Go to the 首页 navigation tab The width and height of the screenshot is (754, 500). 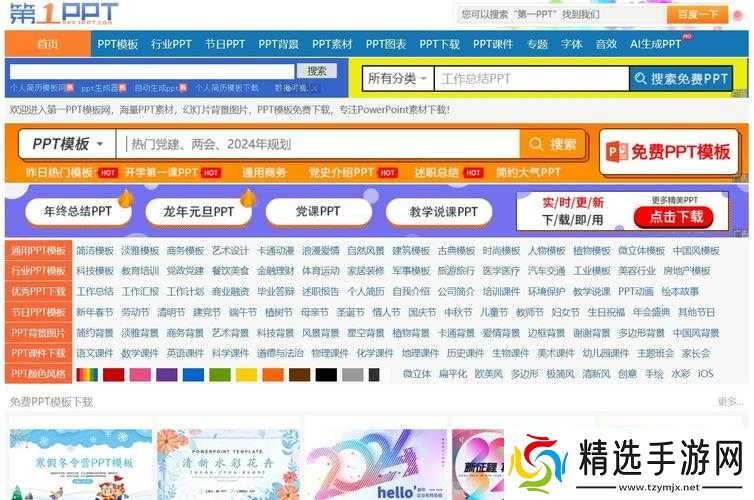point(47,44)
